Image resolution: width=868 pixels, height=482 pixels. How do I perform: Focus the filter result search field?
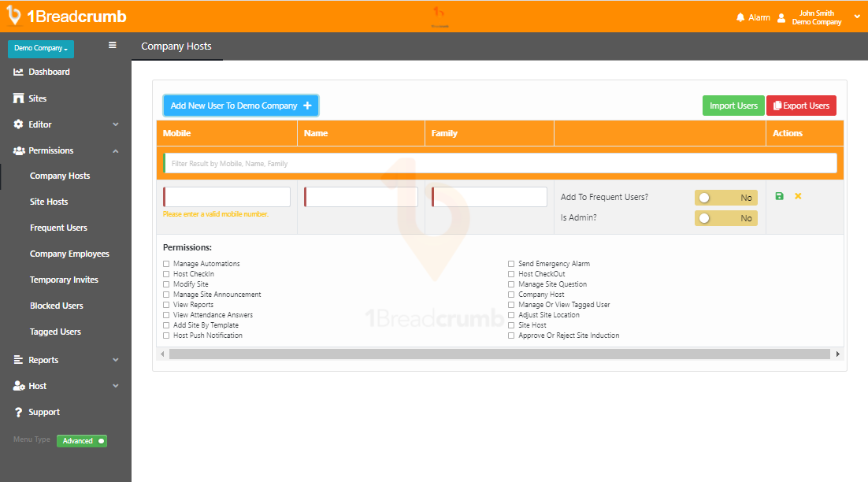[500, 163]
